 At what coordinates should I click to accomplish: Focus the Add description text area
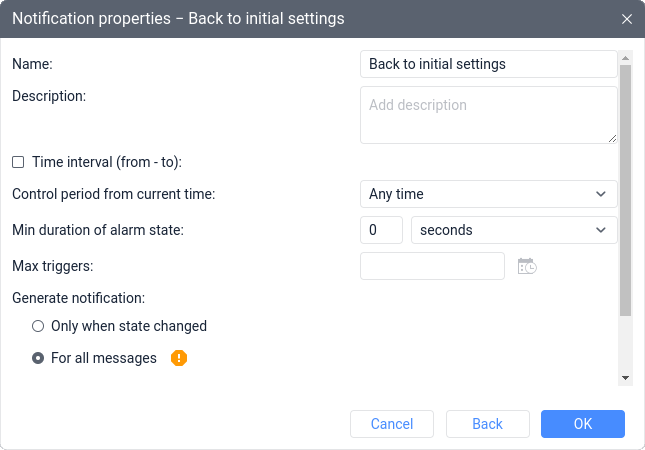[x=489, y=115]
